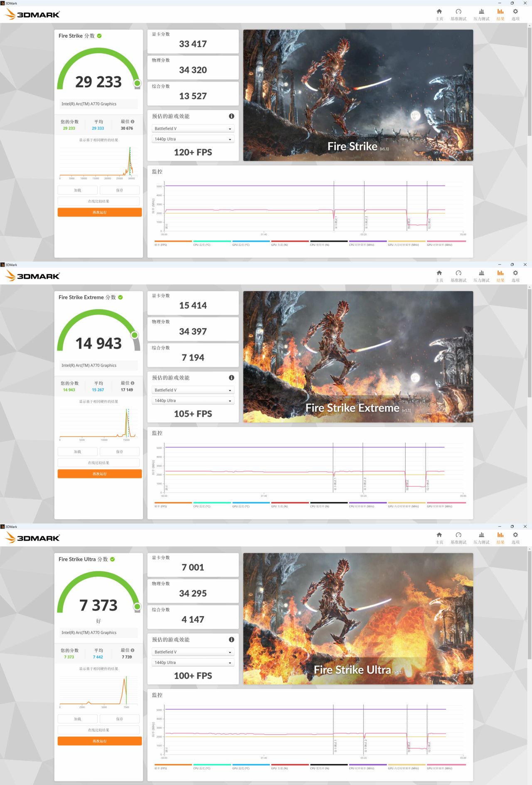
Task: Click 再次运行 button in Fire Strike Ultra window
Action: [100, 741]
